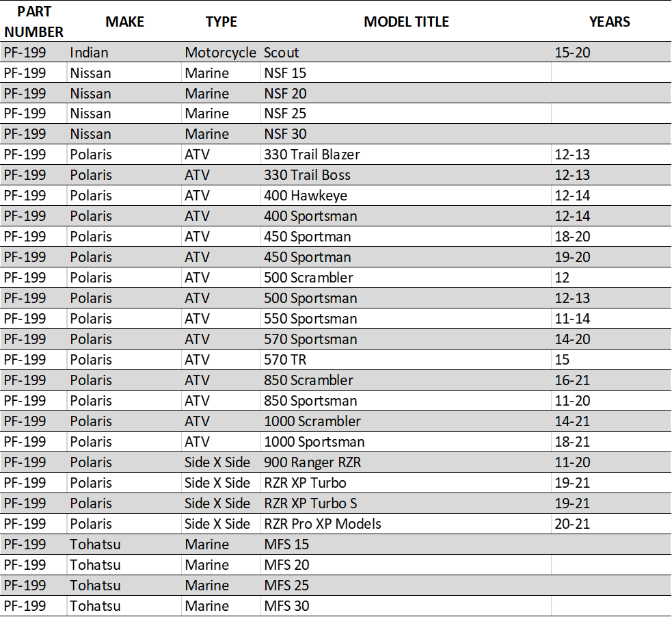This screenshot has height=617, width=672.
Task: Click the MFS 20 model cell
Action: pos(406,565)
